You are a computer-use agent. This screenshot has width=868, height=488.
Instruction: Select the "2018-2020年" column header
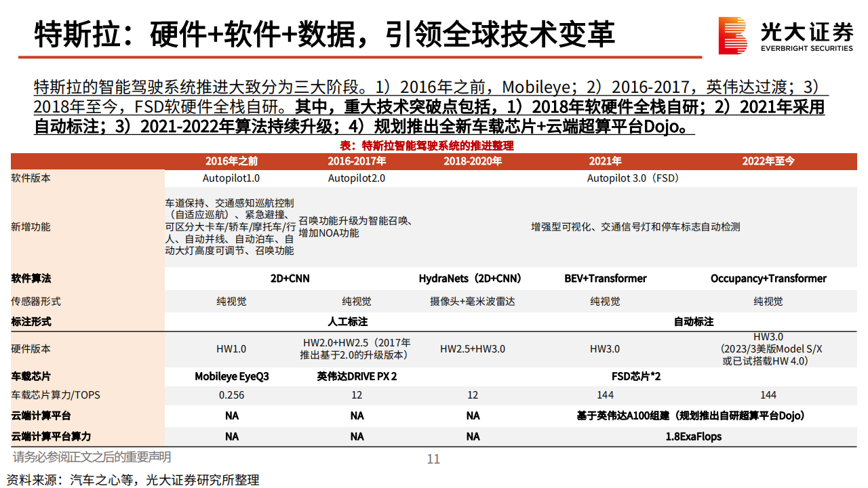click(x=473, y=161)
